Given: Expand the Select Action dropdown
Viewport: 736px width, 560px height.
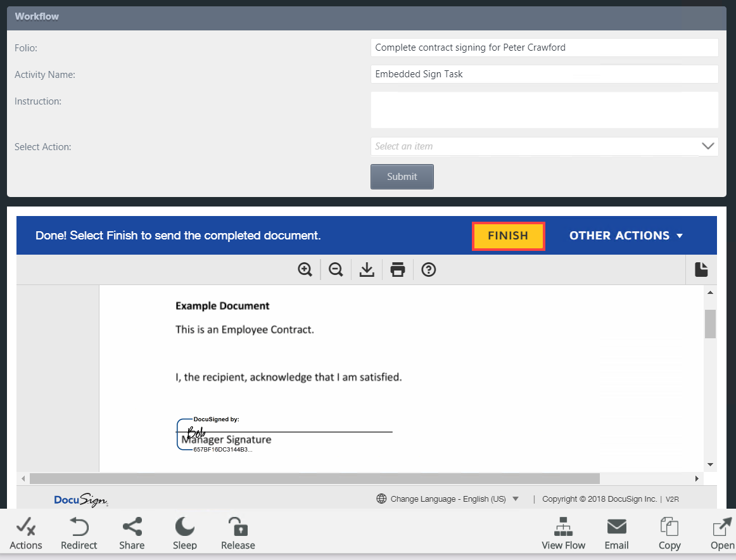Looking at the screenshot, I should click(x=708, y=146).
